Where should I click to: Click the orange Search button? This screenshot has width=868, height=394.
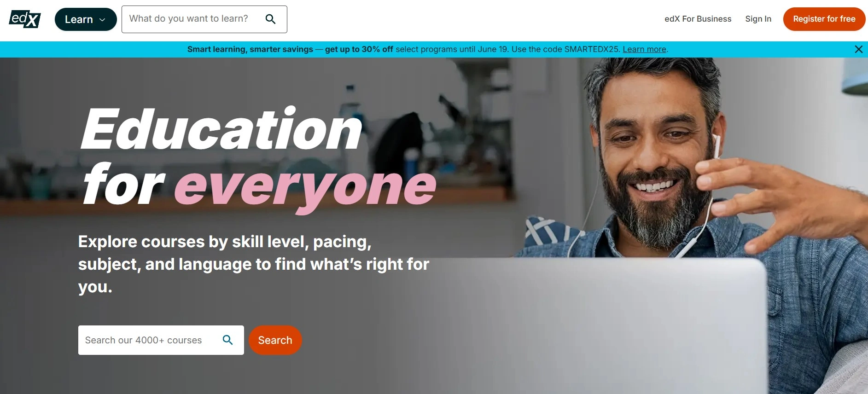tap(275, 340)
